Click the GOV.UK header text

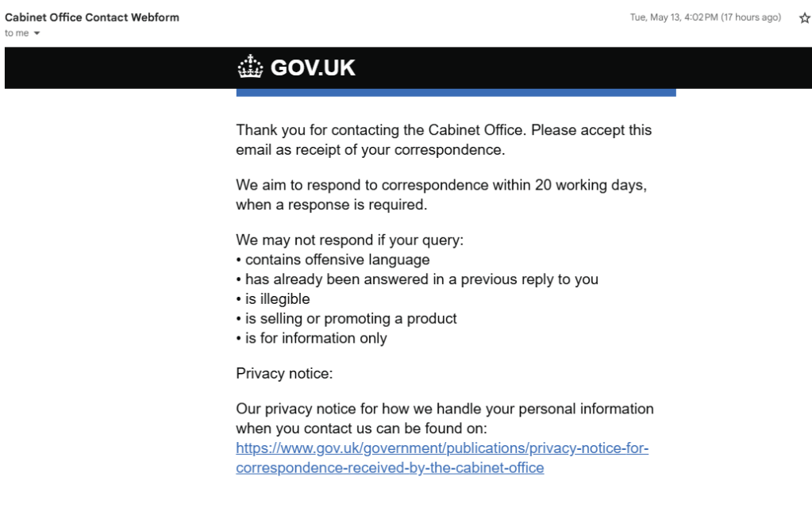click(x=312, y=68)
